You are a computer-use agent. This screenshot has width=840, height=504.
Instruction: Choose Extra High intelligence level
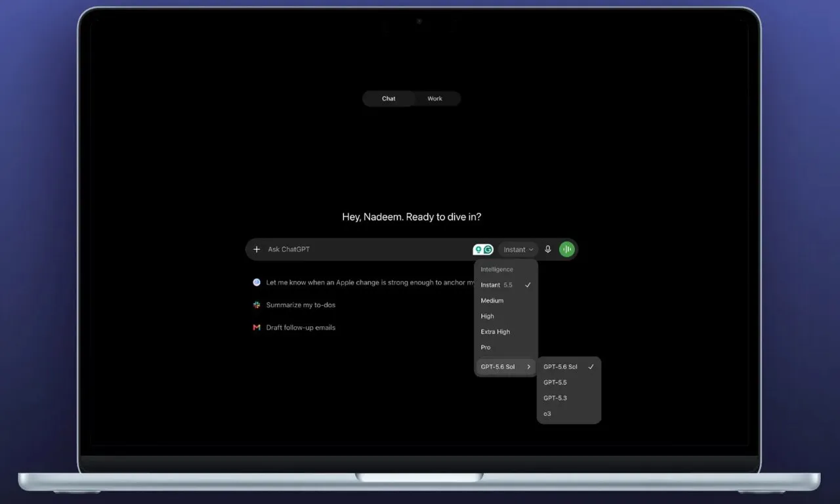click(506, 332)
